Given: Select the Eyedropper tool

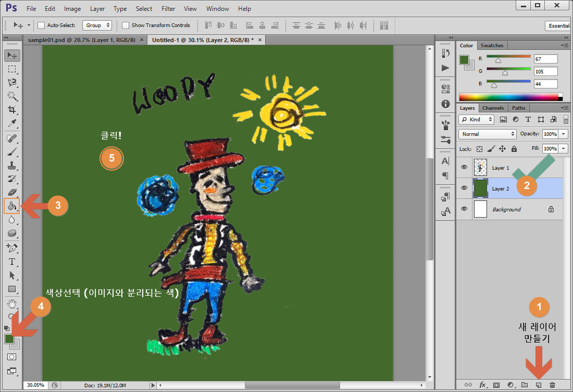Looking at the screenshot, I should [12, 124].
